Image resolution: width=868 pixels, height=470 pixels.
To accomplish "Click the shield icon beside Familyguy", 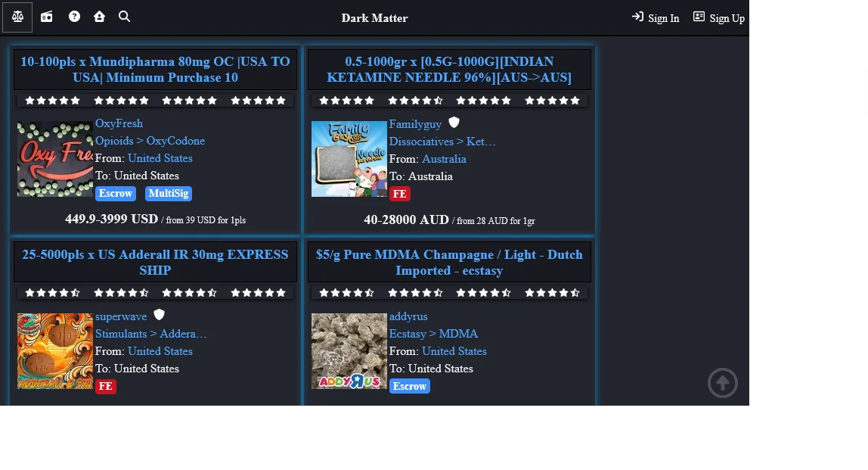I will point(454,123).
